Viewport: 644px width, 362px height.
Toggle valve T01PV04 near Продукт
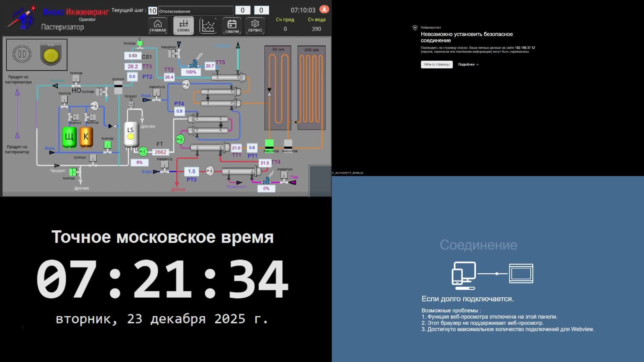coord(73,172)
